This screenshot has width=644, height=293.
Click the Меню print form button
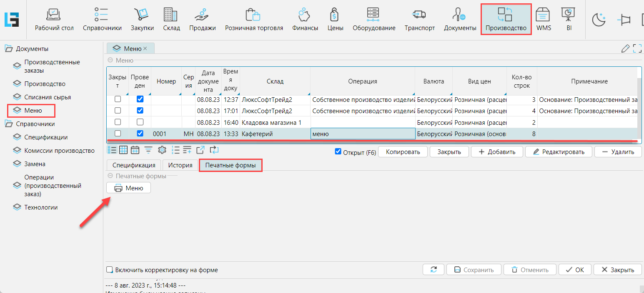coord(128,188)
